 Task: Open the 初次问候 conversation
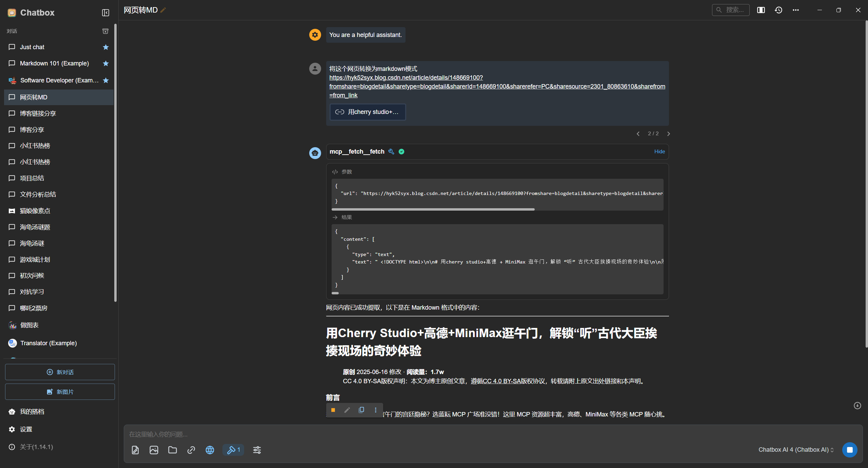59,276
